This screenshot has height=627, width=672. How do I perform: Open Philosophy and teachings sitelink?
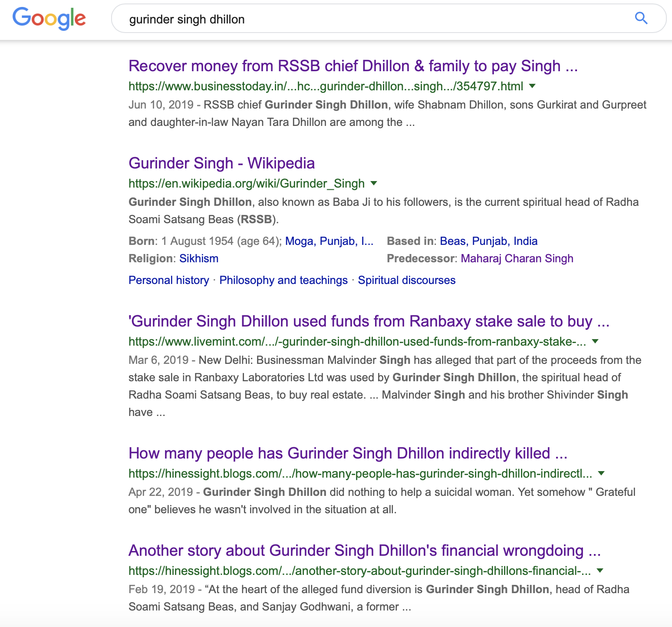[x=283, y=280]
